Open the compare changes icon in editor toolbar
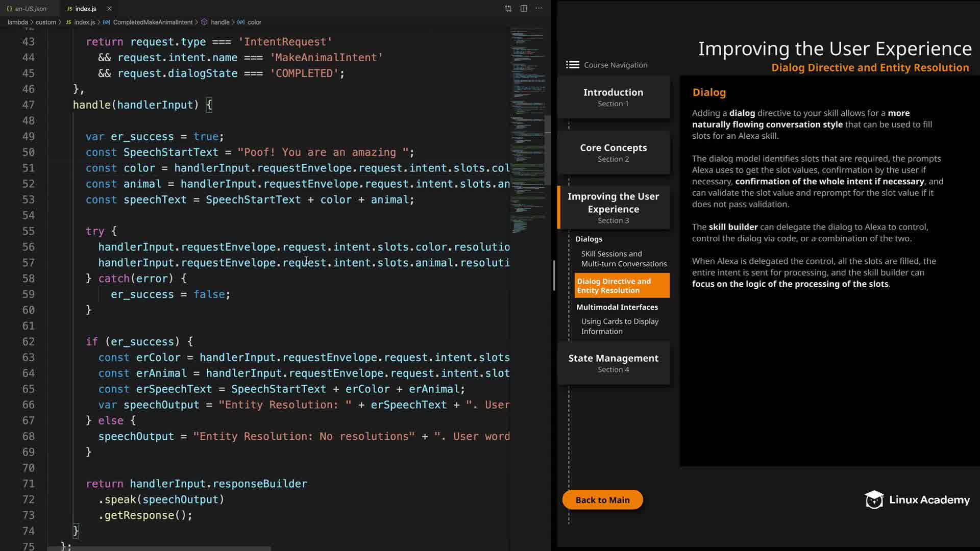This screenshot has height=551, width=980. click(x=508, y=9)
